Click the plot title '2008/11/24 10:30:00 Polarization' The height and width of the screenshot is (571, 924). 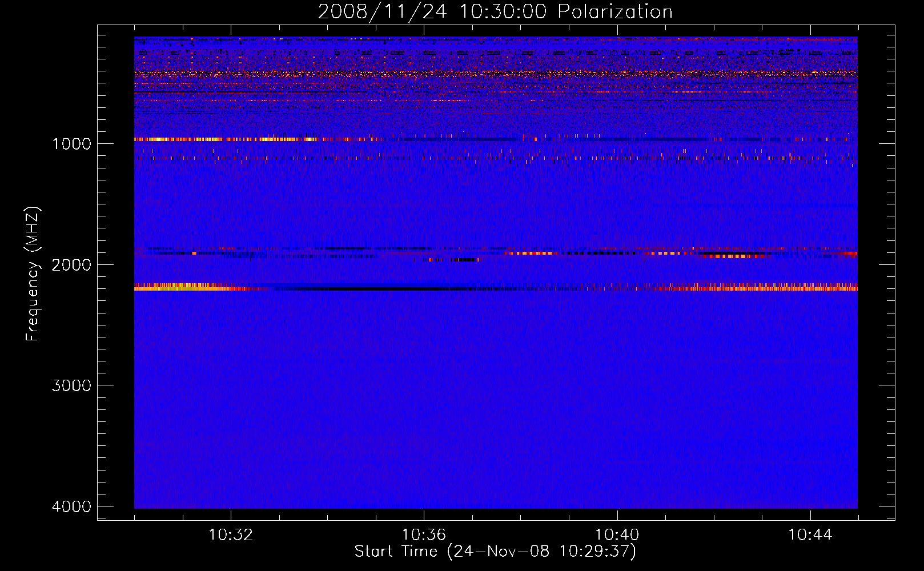tap(495, 11)
